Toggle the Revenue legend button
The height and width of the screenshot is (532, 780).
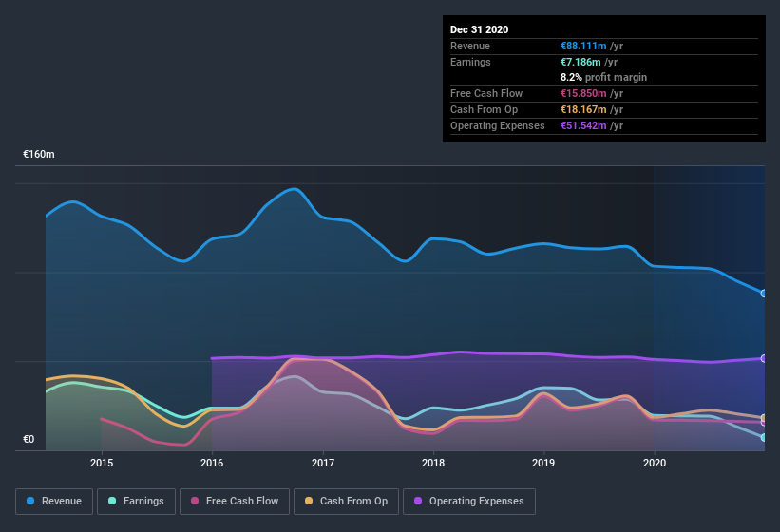pos(54,502)
